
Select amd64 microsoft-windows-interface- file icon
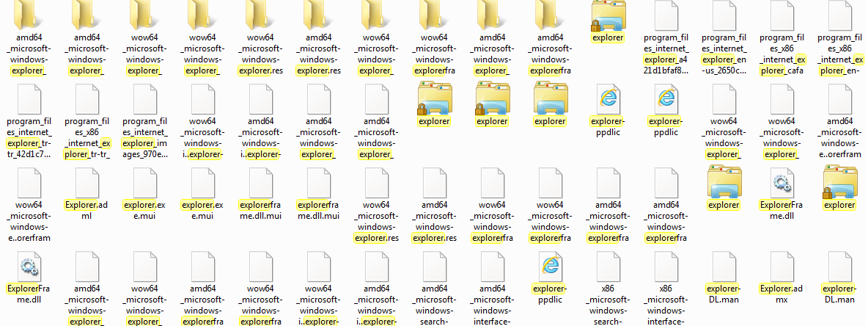click(x=492, y=266)
